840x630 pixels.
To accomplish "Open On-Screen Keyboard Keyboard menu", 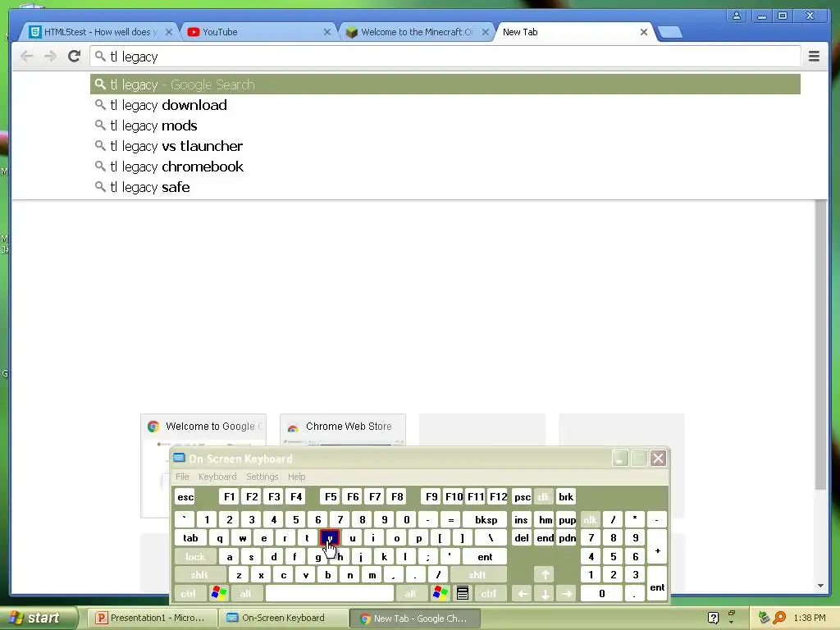I will 217,477.
